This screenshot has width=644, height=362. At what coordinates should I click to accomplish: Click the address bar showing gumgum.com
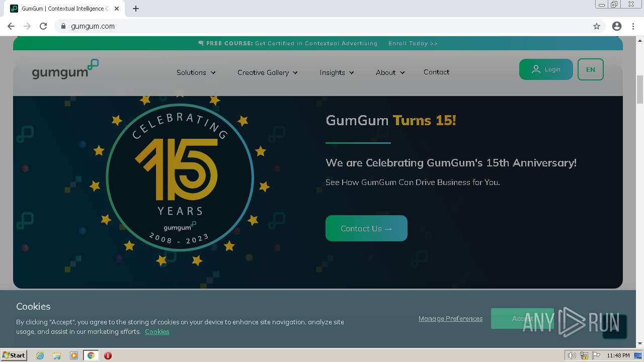click(x=322, y=26)
